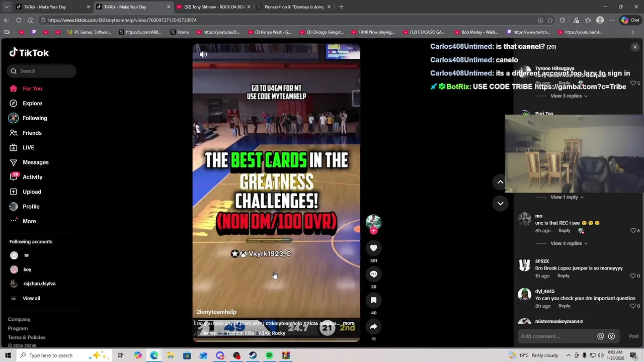Open 'PC Games, Softwar...' bookmark
The width and height of the screenshot is (644, 362).
89,32
